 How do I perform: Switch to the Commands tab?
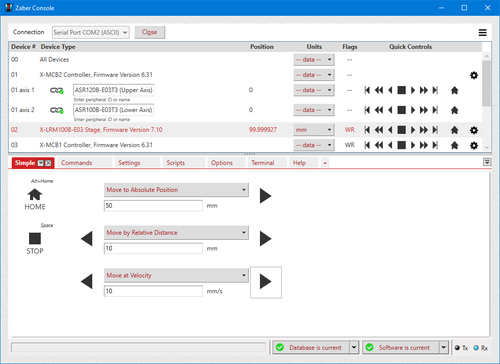point(77,163)
